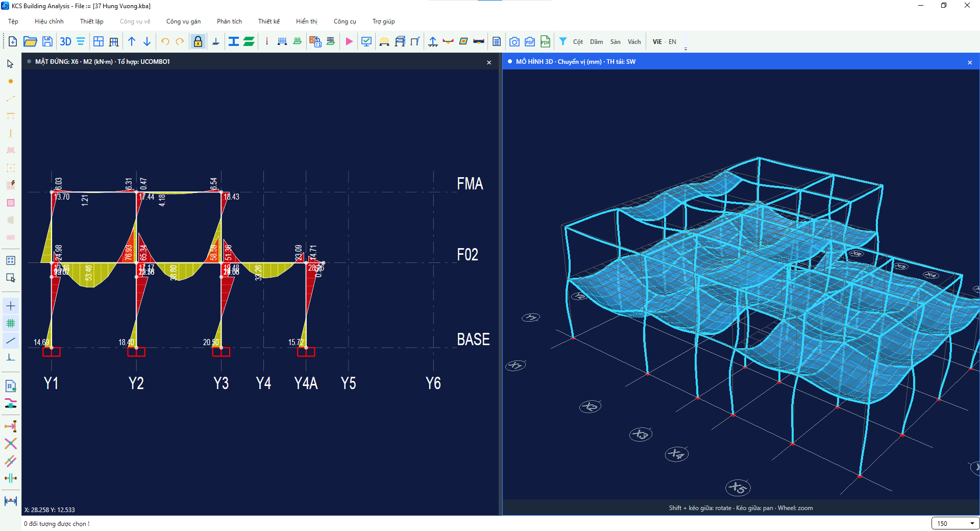Export with the blue PDF icon

pyautogui.click(x=530, y=42)
